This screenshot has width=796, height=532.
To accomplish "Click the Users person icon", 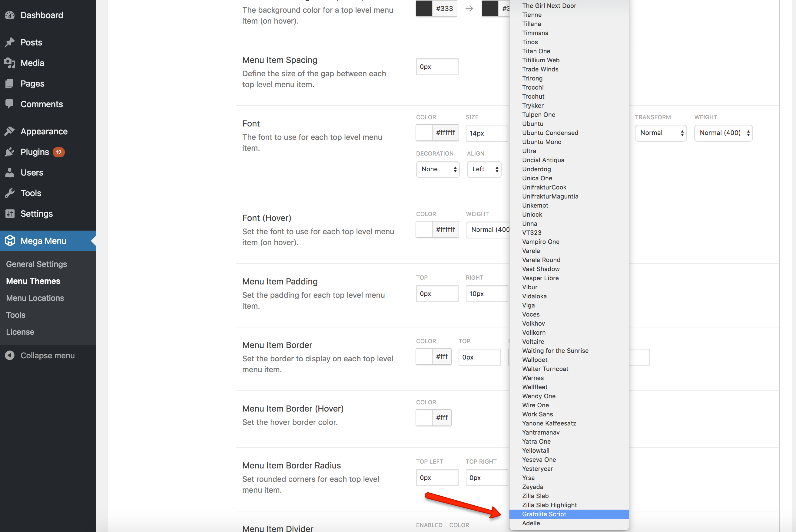I will click(x=10, y=172).
